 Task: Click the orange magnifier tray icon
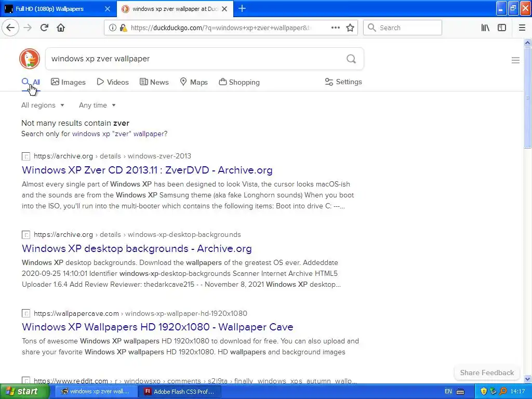[502, 391]
